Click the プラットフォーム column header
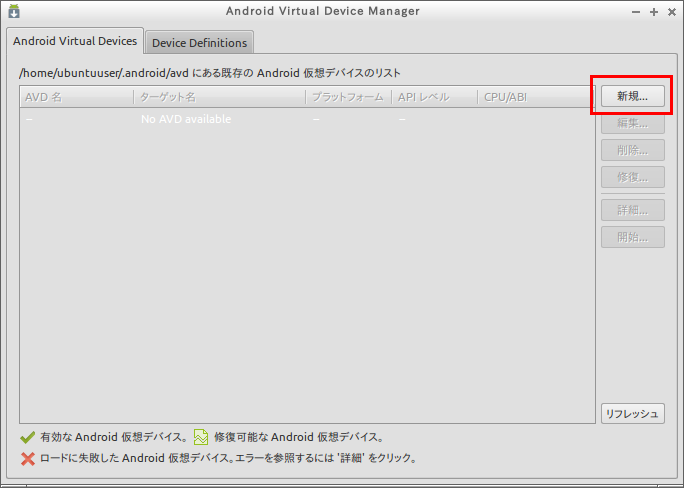Screen dimensions: 684x488 [349, 97]
